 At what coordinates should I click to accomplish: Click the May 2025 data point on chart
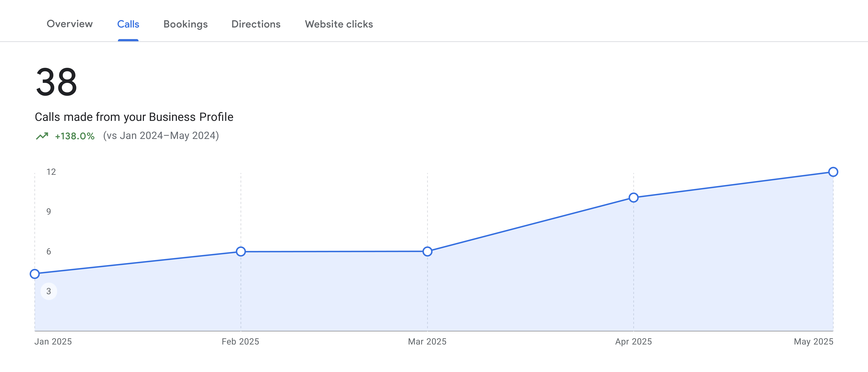833,172
